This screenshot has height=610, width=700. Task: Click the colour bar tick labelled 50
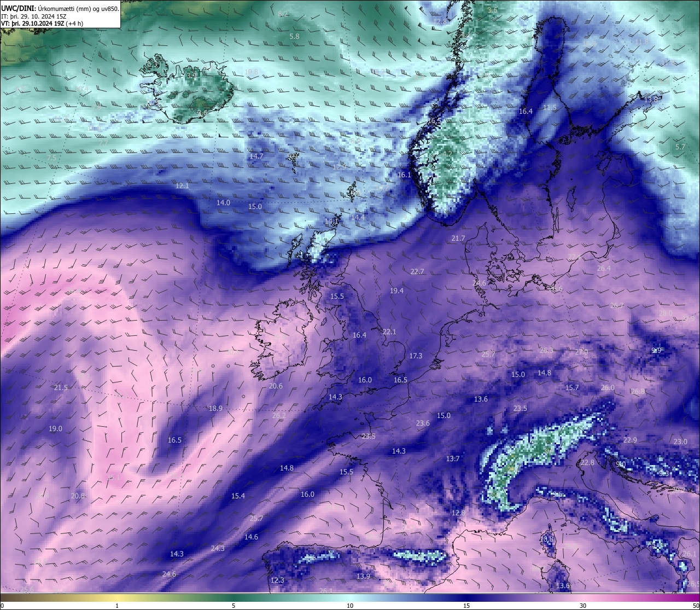coord(696,606)
